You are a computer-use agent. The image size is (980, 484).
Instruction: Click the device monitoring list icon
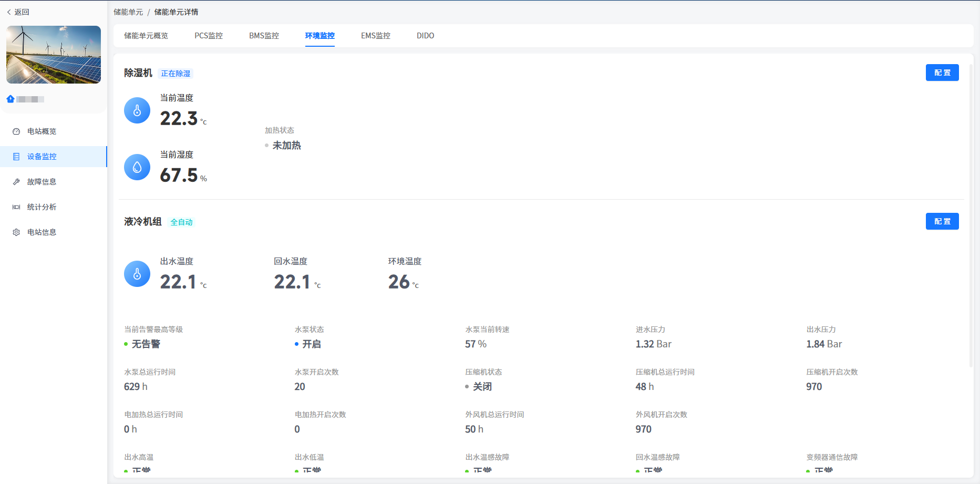pos(16,157)
